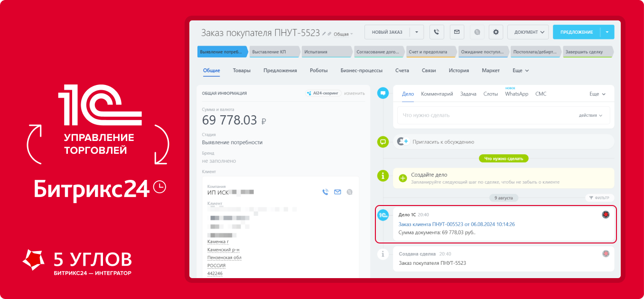
Task: Click the chain link icon beside deal title
Action: (x=330, y=34)
